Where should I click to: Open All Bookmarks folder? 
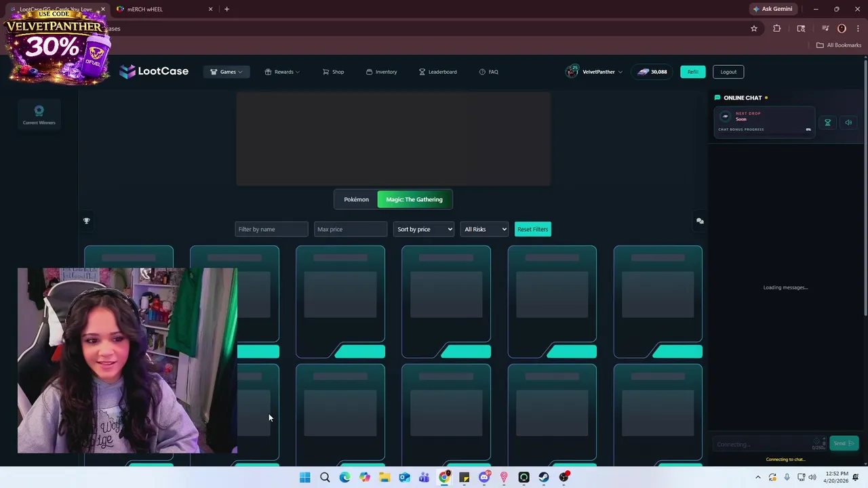click(839, 45)
